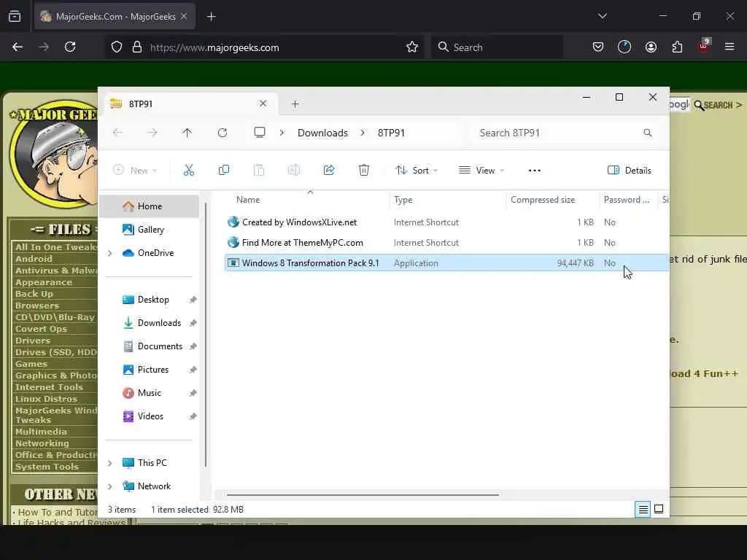Open Music in the navigation pane

coord(149,393)
